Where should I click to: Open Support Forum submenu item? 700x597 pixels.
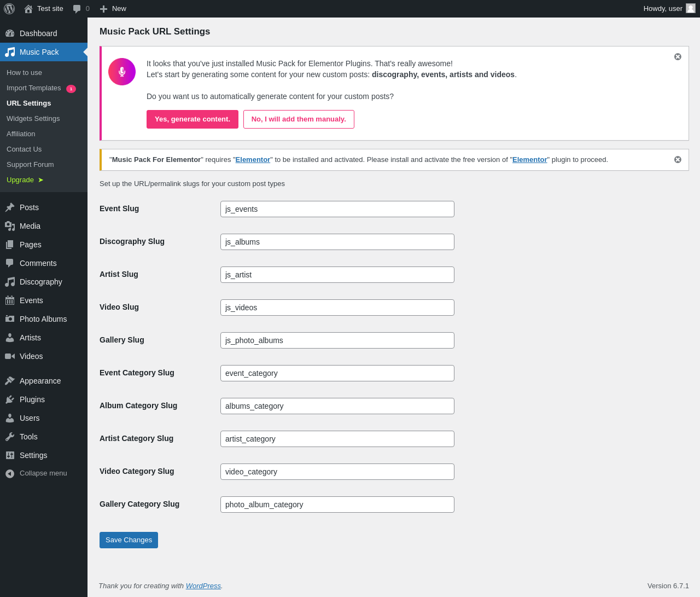point(30,165)
